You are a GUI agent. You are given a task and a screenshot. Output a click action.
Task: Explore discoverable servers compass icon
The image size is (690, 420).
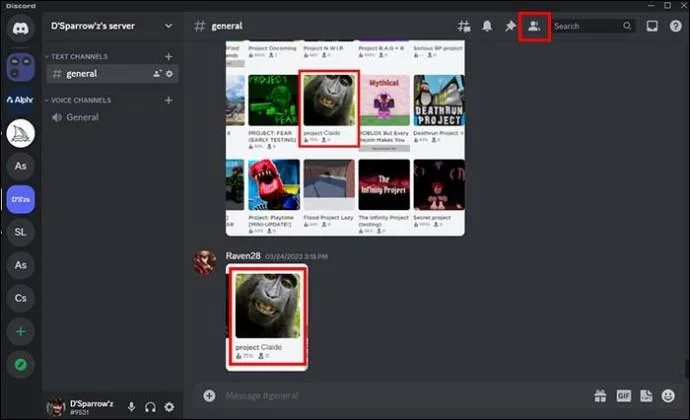click(20, 365)
